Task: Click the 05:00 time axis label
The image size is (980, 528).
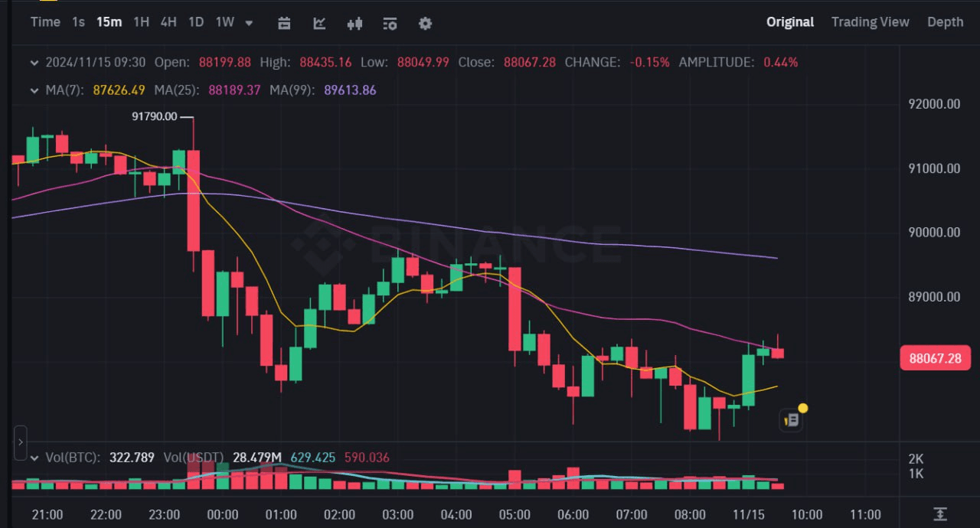Action: [x=514, y=514]
